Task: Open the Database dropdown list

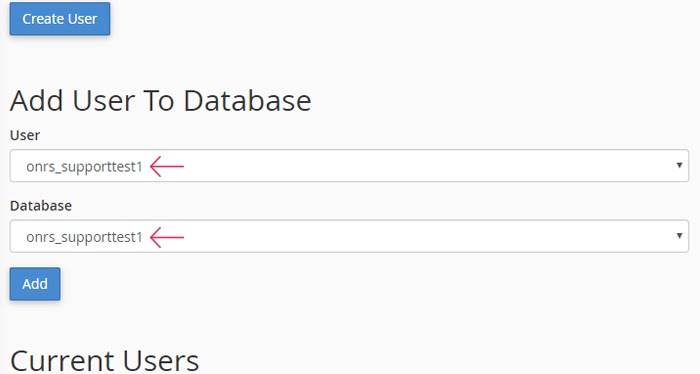Action: click(x=349, y=236)
